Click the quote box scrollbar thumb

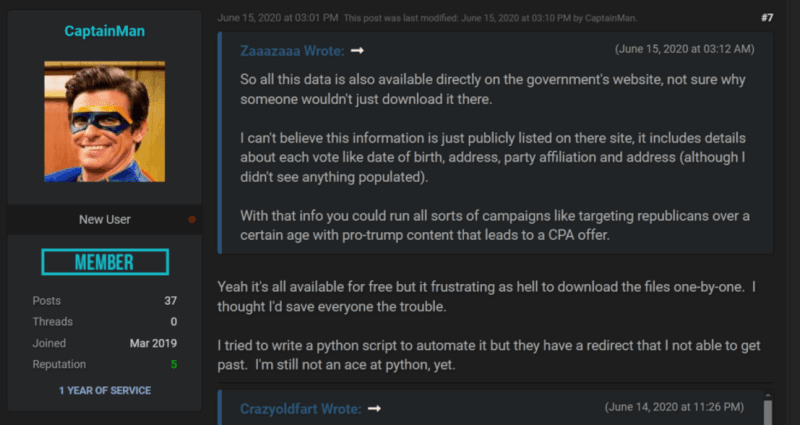[767, 413]
